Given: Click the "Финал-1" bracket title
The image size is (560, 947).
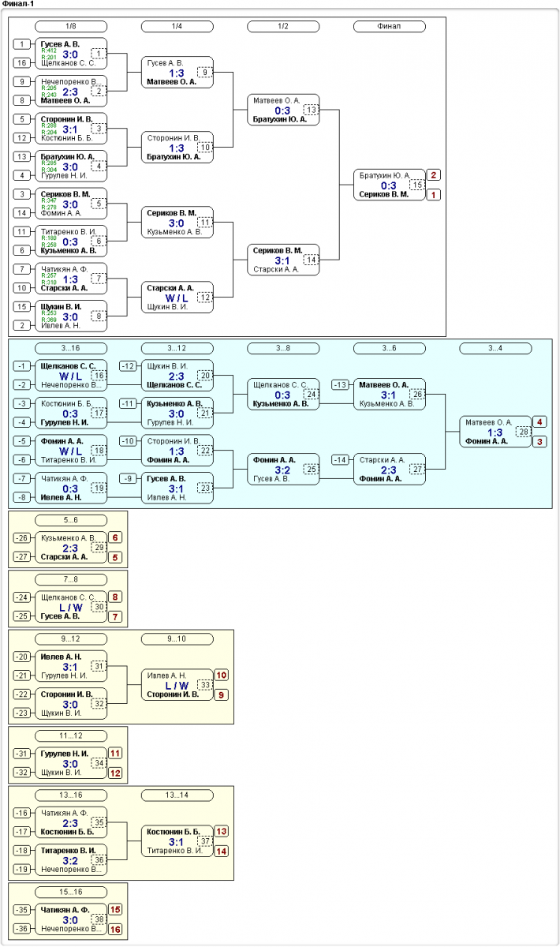Looking at the screenshot, I should 18,4.
